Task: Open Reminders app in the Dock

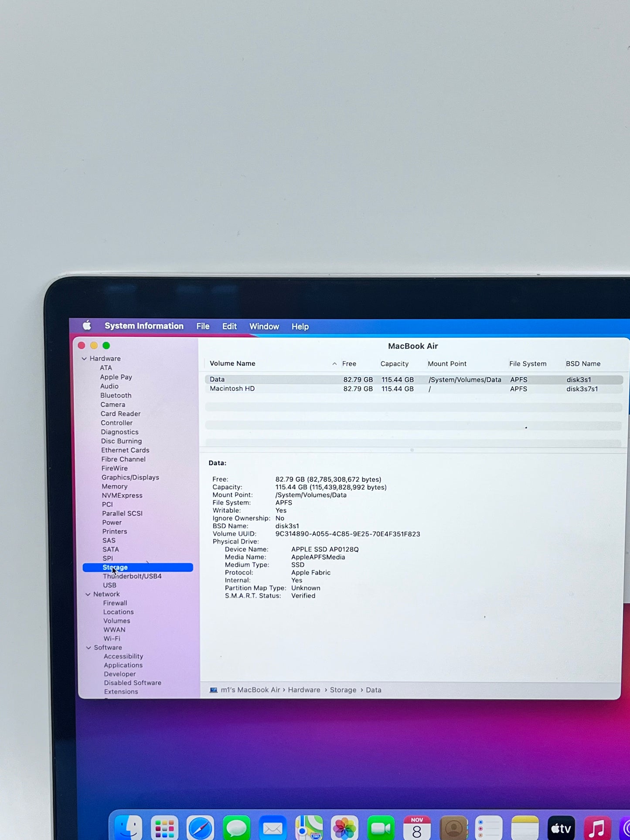Action: 489,827
